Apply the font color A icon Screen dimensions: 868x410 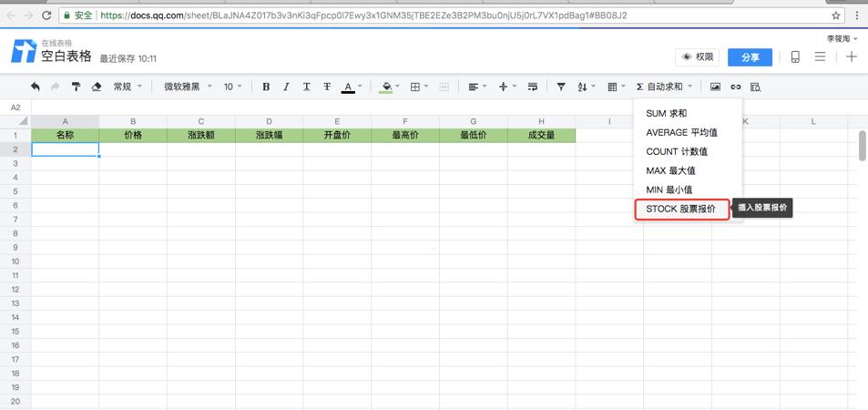tap(348, 87)
